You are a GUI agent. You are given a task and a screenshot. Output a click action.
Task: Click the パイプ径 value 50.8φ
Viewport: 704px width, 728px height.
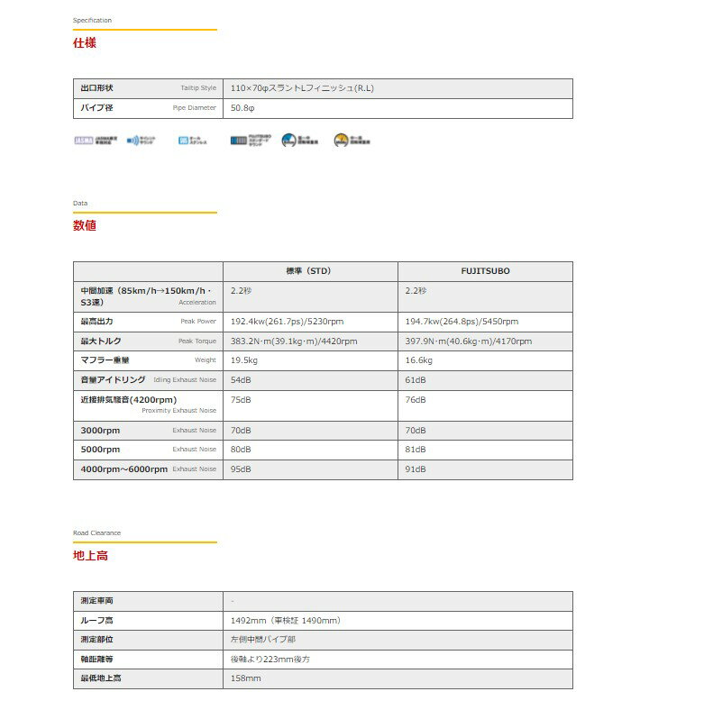pos(243,108)
